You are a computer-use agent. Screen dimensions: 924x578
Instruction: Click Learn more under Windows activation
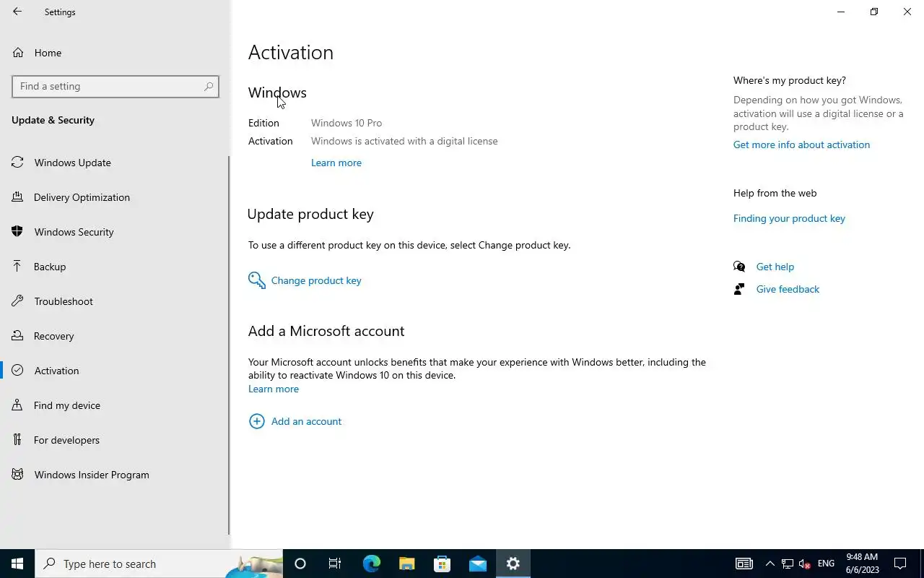[336, 163]
